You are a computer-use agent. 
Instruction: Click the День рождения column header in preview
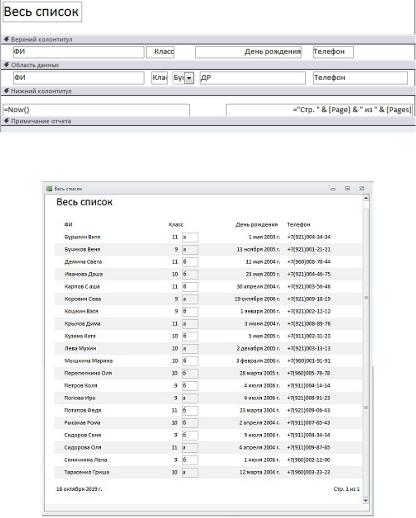coord(257,225)
